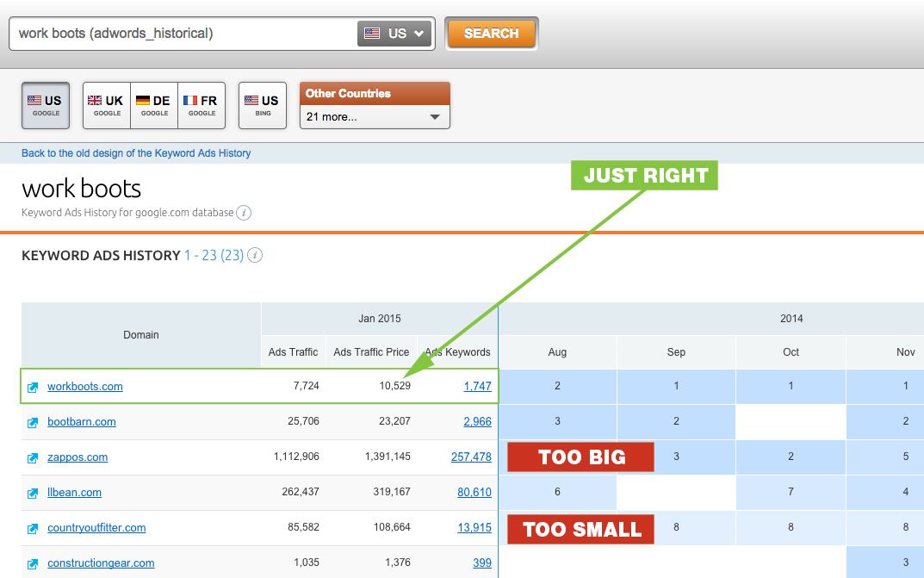
Task: Click llbean.com Oct position cell 7
Action: (x=791, y=493)
